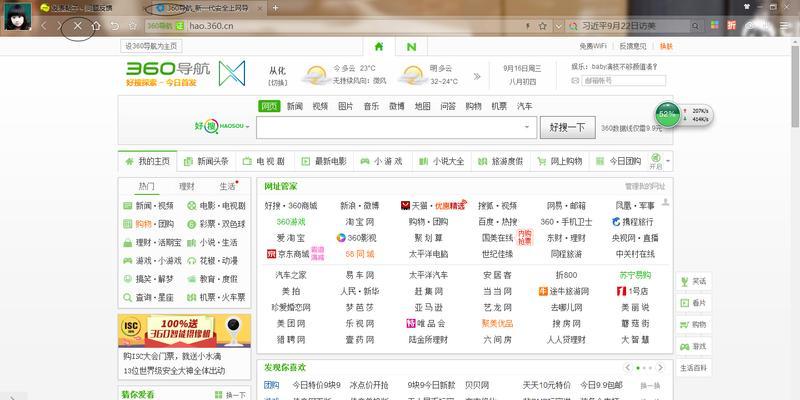Open the browser hamburger menu
Screen dimensions: 800x400
[x=784, y=26]
